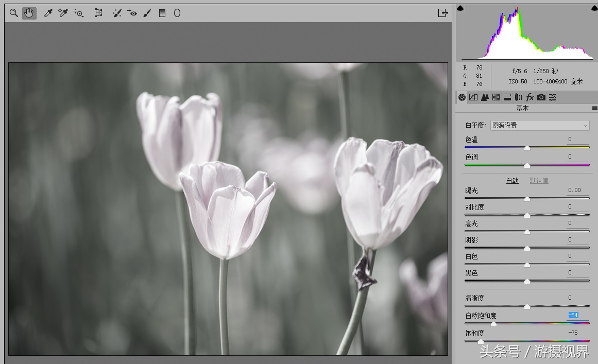Click the 曝光 exposure value field

[x=574, y=190]
